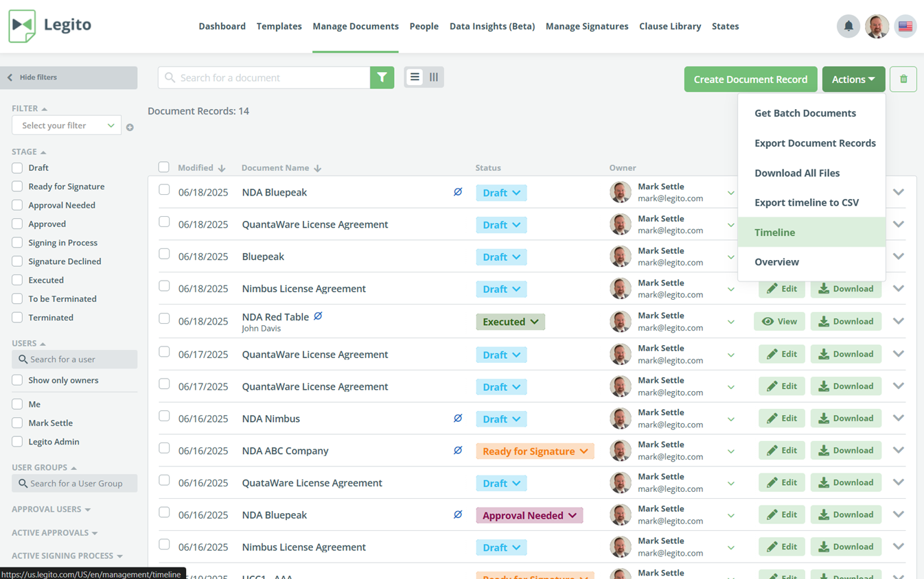This screenshot has width=924, height=579.
Task: Sort by Modified arrow icon
Action: click(x=222, y=168)
